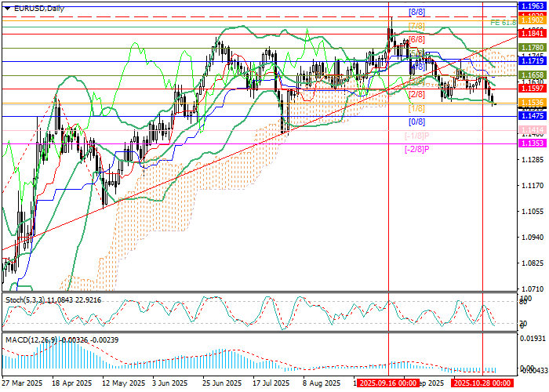Click the FE 61.8 Fibonacci label

pos(502,23)
